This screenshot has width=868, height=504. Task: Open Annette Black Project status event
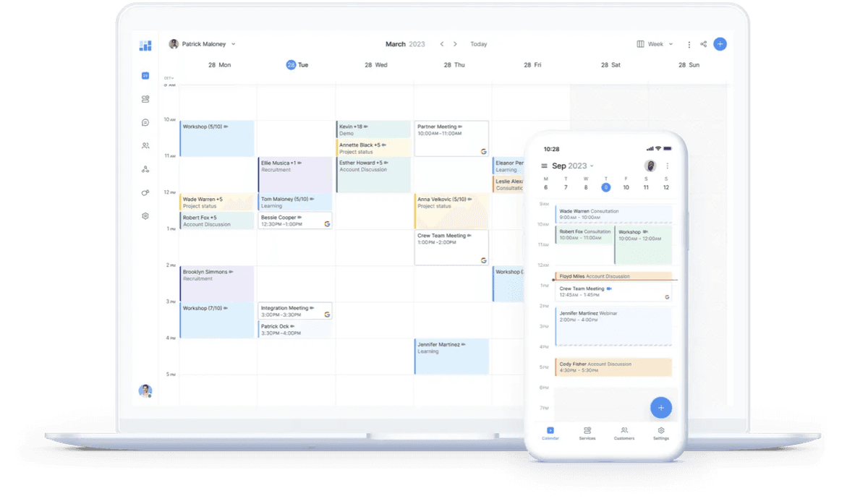(373, 148)
